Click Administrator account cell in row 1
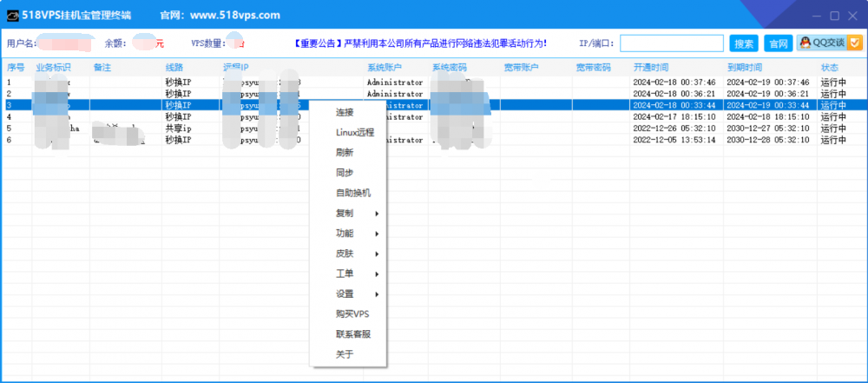The image size is (868, 383). point(395,82)
